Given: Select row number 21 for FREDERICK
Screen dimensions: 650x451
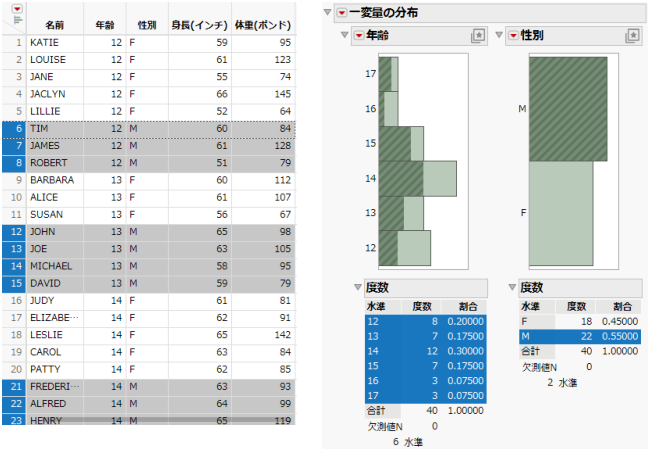Looking at the screenshot, I should 14,387.
